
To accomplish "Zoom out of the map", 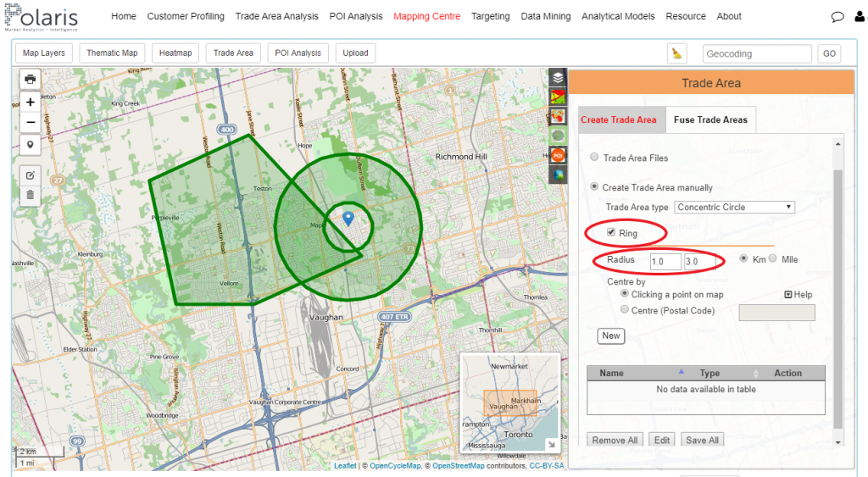I will tap(30, 122).
